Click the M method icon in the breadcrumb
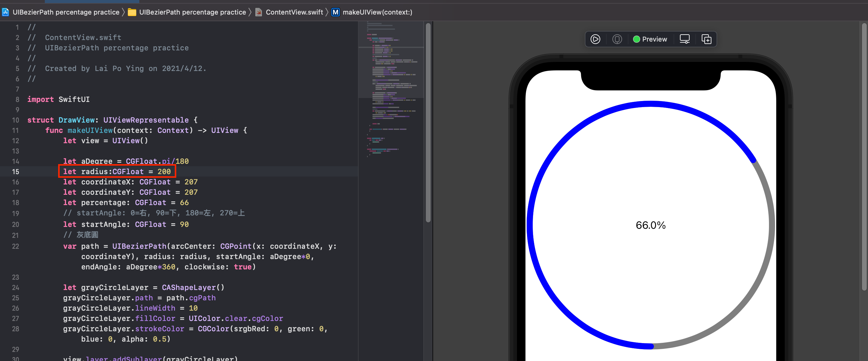The height and width of the screenshot is (361, 868). [335, 12]
